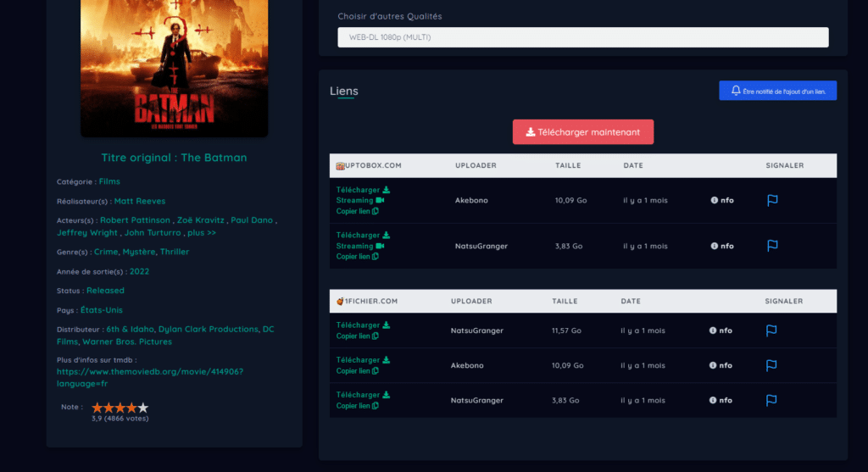Click The Batman movie poster
Viewport: 868px width, 472px height.
[175, 68]
